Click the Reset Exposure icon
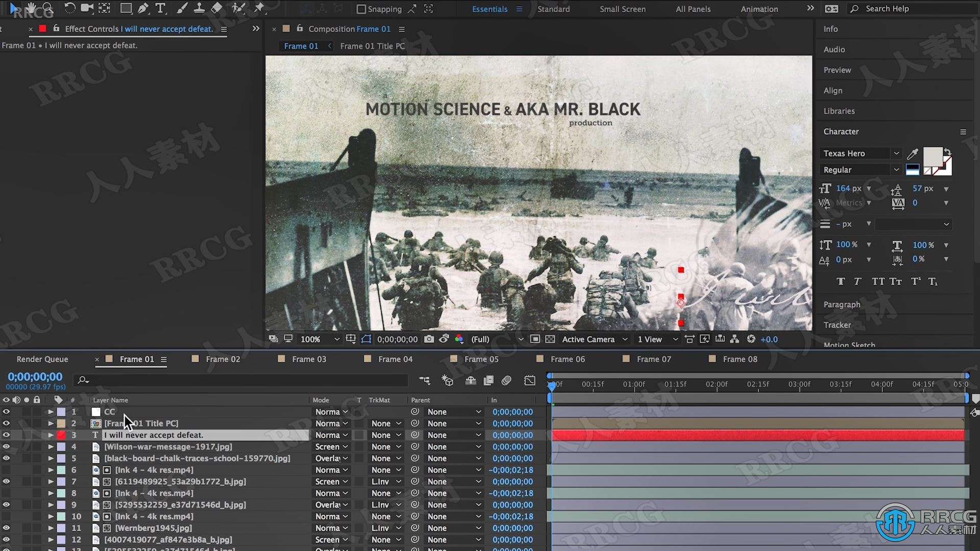Screen dimensions: 980x551 tap(751, 339)
